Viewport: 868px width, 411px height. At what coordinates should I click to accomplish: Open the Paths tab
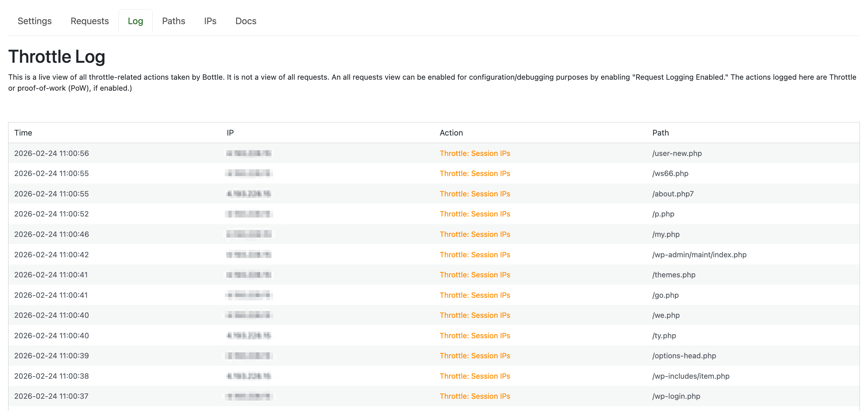click(x=173, y=21)
